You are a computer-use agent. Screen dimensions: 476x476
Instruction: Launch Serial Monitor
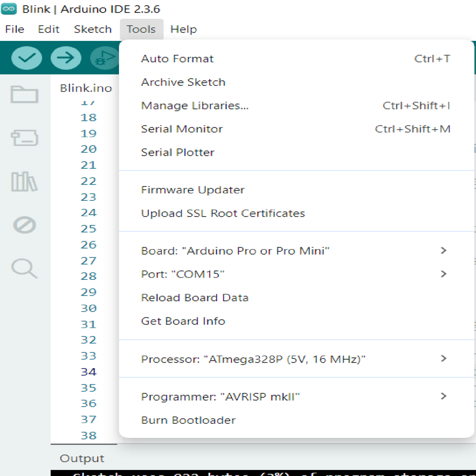[296, 129]
